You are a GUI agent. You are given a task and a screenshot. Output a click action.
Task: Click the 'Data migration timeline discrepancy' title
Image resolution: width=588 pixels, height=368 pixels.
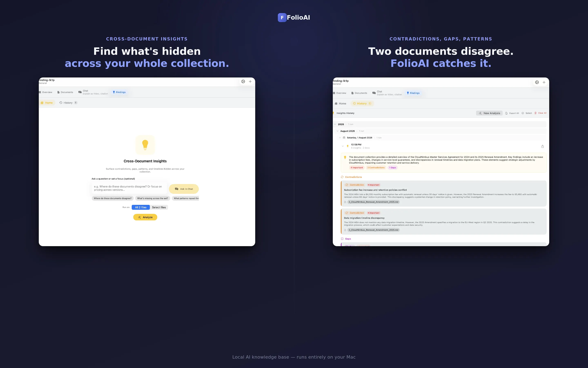(364, 218)
